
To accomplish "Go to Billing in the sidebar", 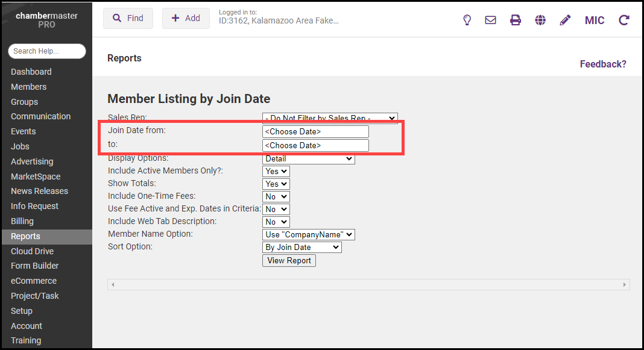I will [22, 221].
